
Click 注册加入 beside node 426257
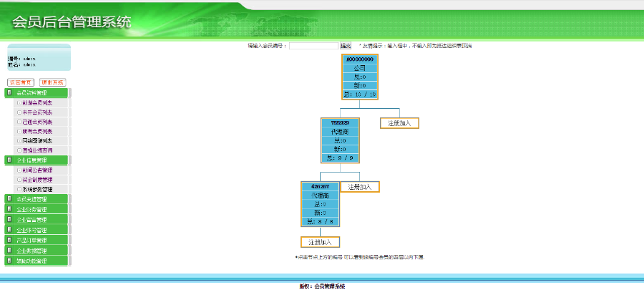coord(360,186)
